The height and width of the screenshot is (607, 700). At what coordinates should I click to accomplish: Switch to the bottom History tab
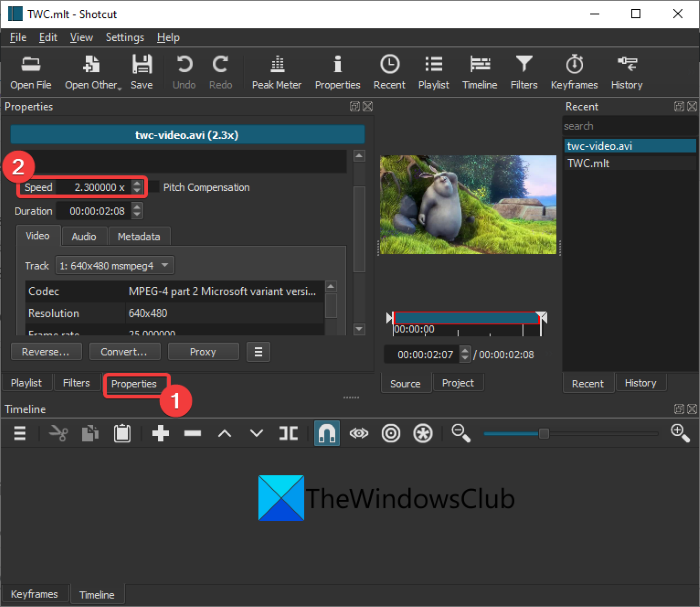(x=641, y=383)
